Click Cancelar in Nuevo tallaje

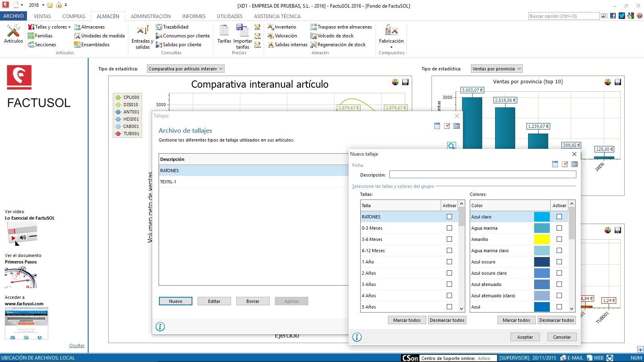(x=562, y=337)
